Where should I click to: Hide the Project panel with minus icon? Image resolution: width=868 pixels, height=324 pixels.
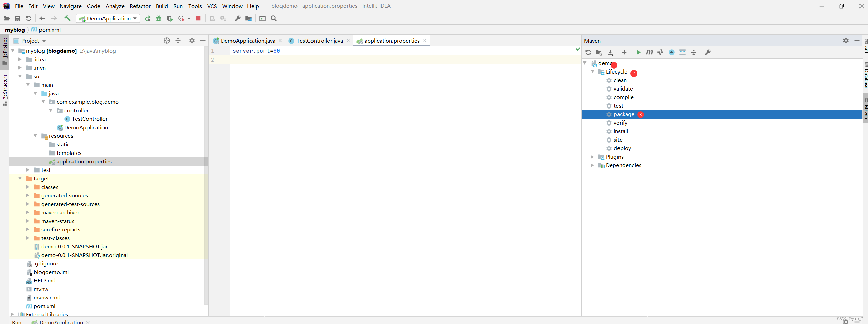coord(203,40)
